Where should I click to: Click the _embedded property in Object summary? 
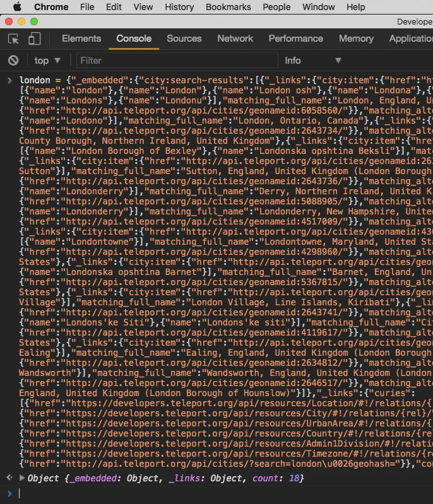93,478
